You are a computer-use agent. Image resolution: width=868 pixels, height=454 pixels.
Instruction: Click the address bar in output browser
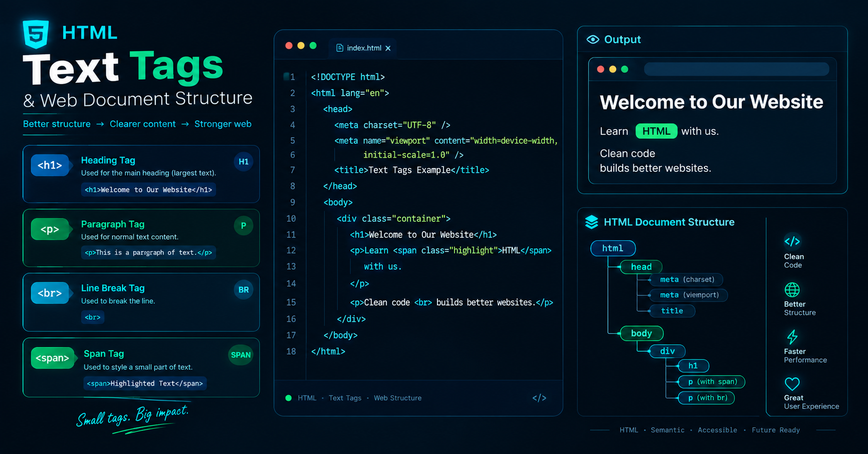pos(736,69)
